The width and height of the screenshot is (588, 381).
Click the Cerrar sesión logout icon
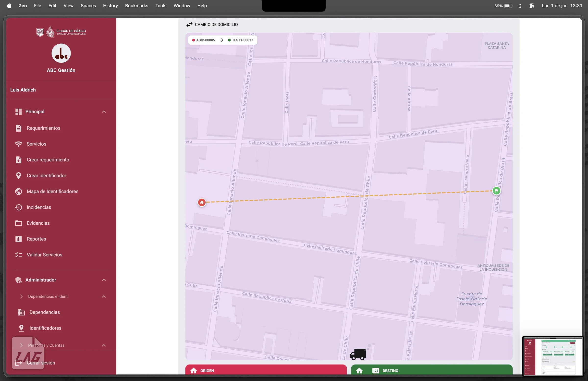(19, 363)
